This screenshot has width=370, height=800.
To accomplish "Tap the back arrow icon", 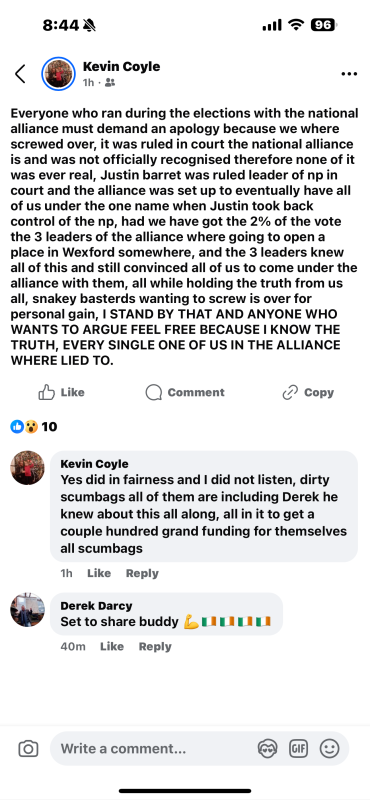I will (20, 74).
